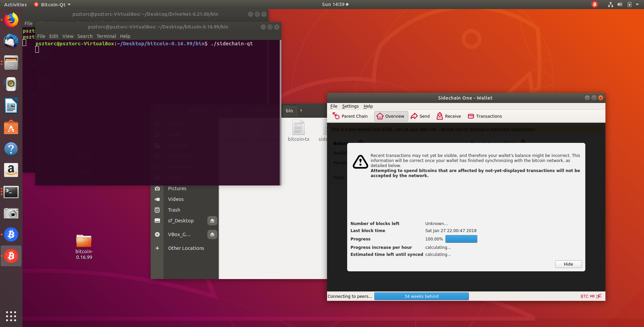Viewport: 644px width, 327px height.
Task: Open the Activities overview
Action: pyautogui.click(x=15, y=4)
